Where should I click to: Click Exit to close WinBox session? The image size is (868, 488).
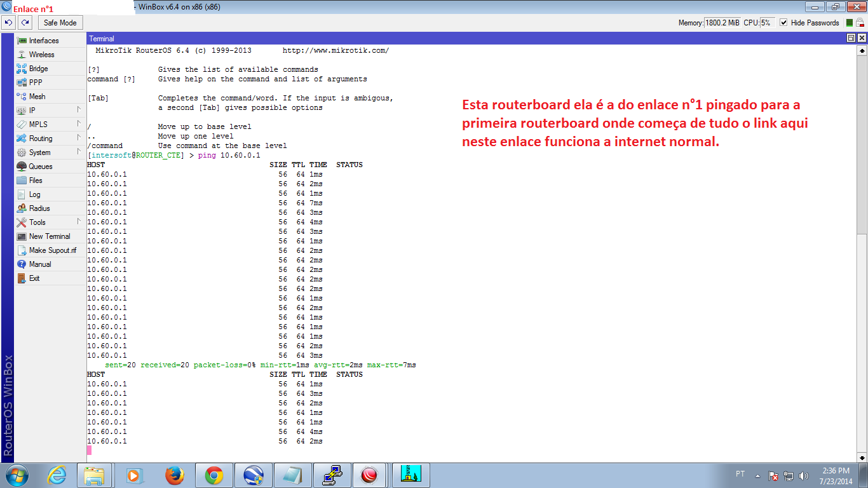(x=34, y=278)
